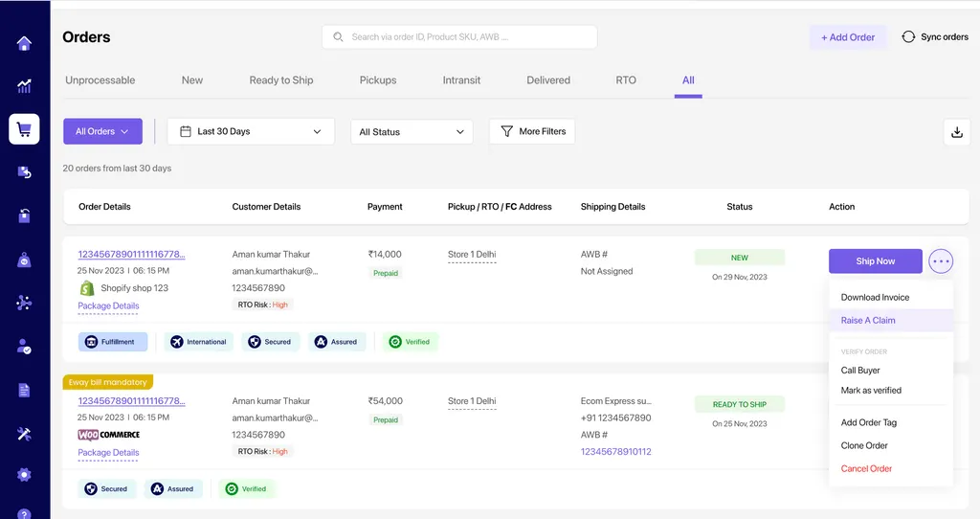The height and width of the screenshot is (519, 980).
Task: Open the three-dots action menu
Action: click(941, 260)
